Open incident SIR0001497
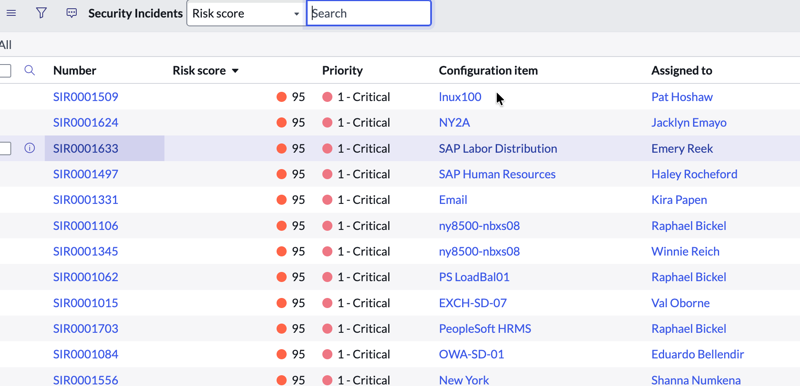 point(86,174)
